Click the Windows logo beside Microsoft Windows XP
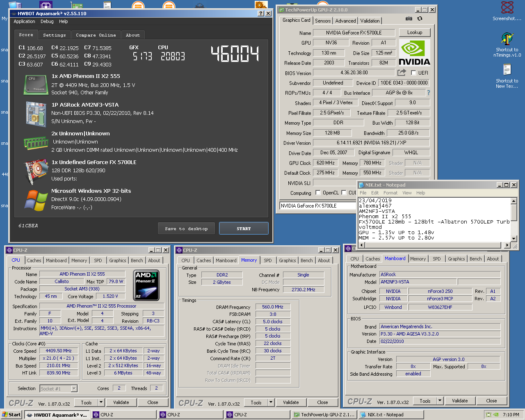The width and height of the screenshot is (525, 420). coord(36,200)
